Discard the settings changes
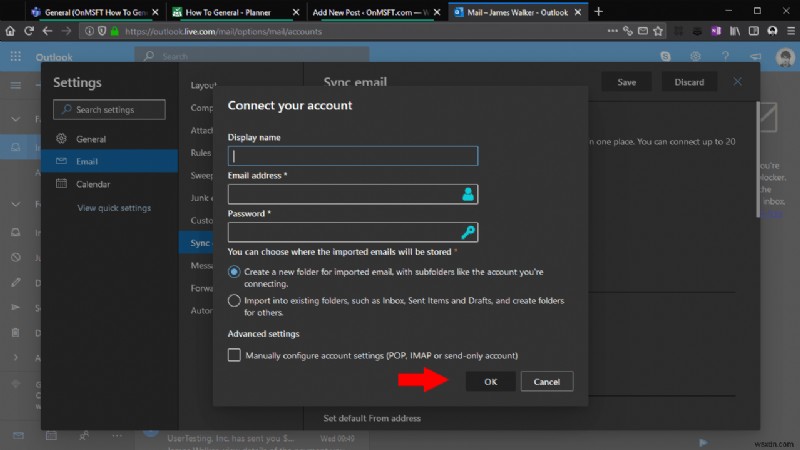This screenshot has width=800, height=450. pos(689,82)
